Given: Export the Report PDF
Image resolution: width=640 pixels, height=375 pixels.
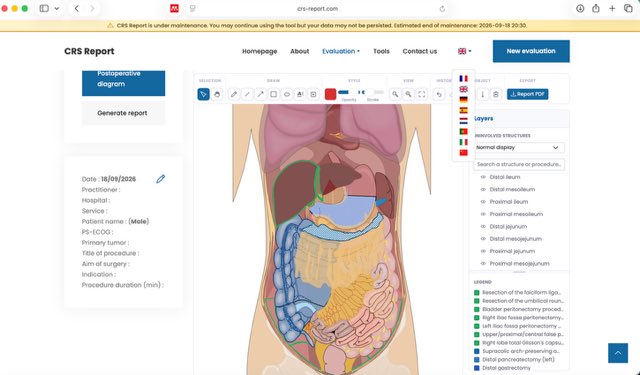Looking at the screenshot, I should [x=527, y=94].
